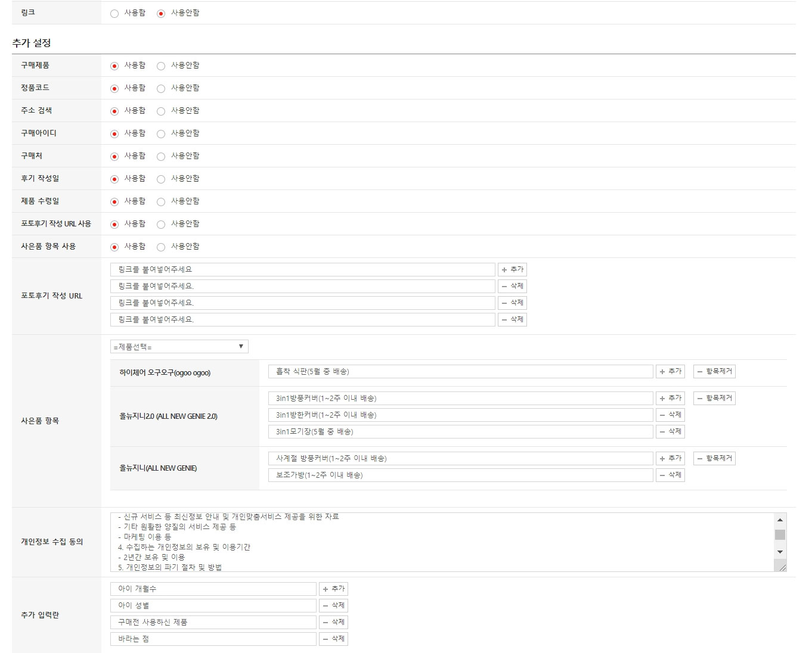Remove the 올뉴지니(ALL NEW GENIE) item group
812x653 pixels.
[x=714, y=458]
